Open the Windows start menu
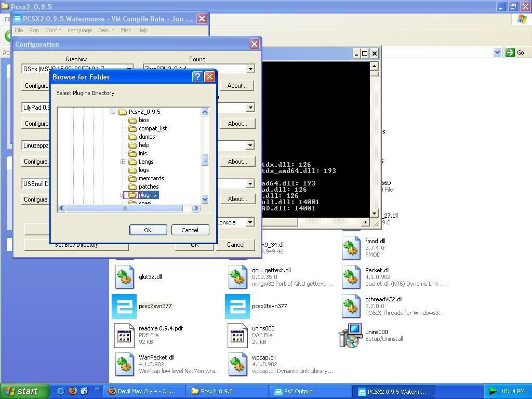Image resolution: width=532 pixels, height=399 pixels. click(x=25, y=391)
